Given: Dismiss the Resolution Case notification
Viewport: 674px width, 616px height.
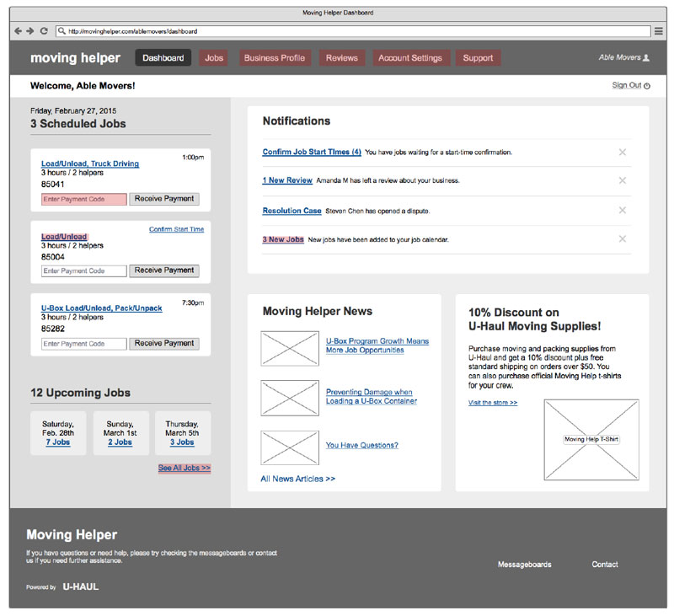Looking at the screenshot, I should [622, 210].
